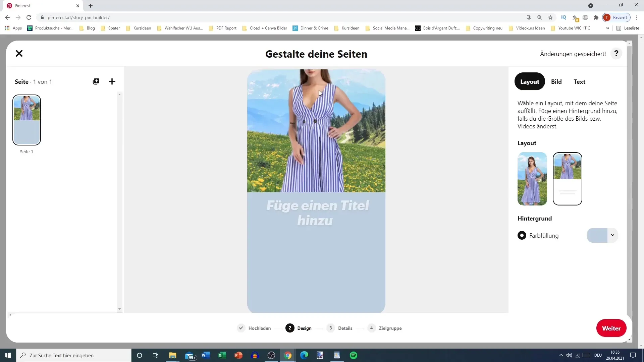Click the add new page icon

coord(112,81)
